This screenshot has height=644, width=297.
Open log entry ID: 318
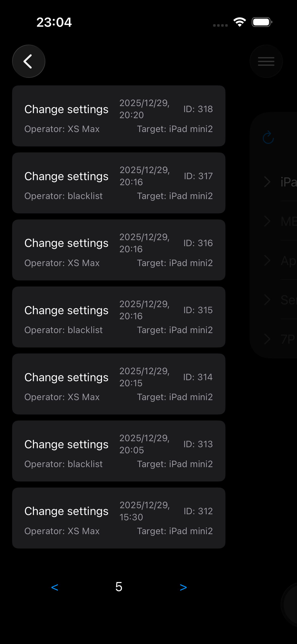click(119, 116)
